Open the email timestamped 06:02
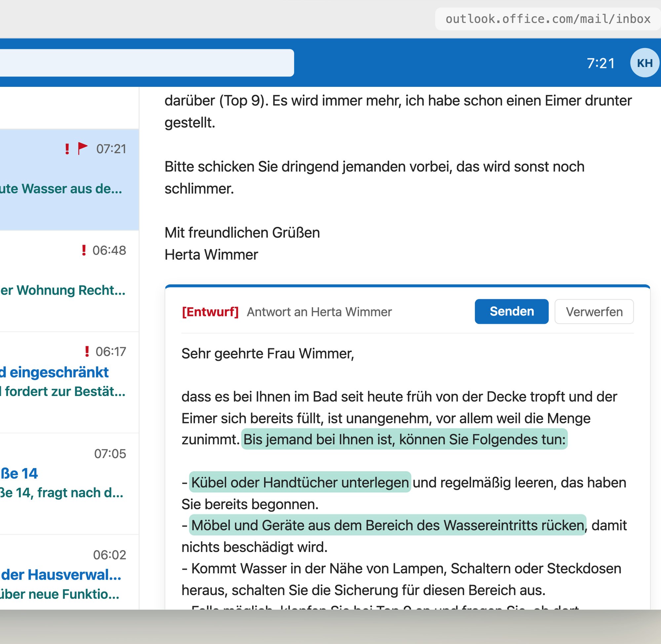Screen dimensions: 661x644 tap(69, 572)
